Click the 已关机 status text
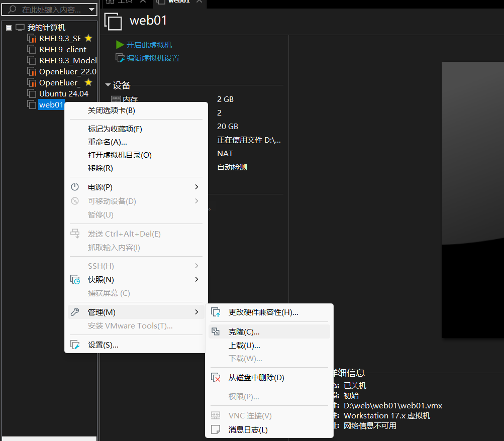 coord(355,385)
